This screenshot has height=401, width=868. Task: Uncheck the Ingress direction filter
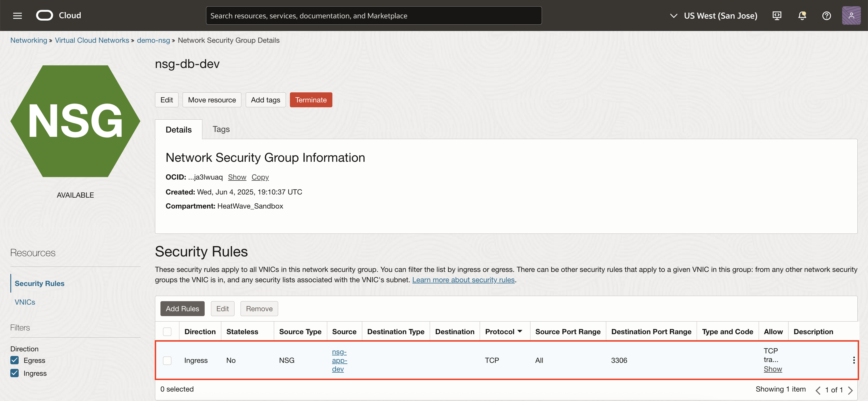[14, 373]
